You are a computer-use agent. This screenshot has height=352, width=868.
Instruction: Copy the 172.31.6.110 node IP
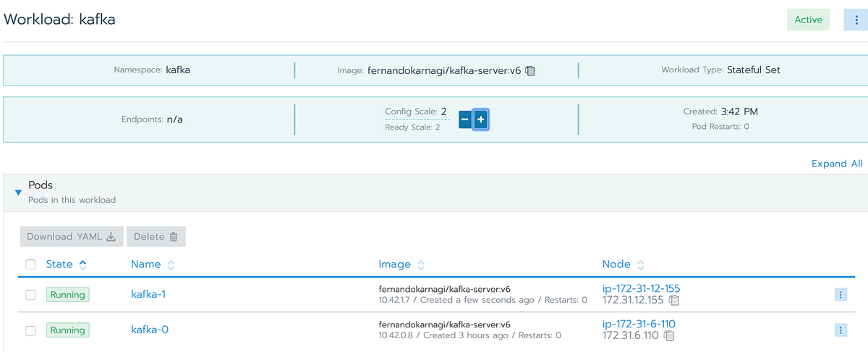tap(669, 335)
